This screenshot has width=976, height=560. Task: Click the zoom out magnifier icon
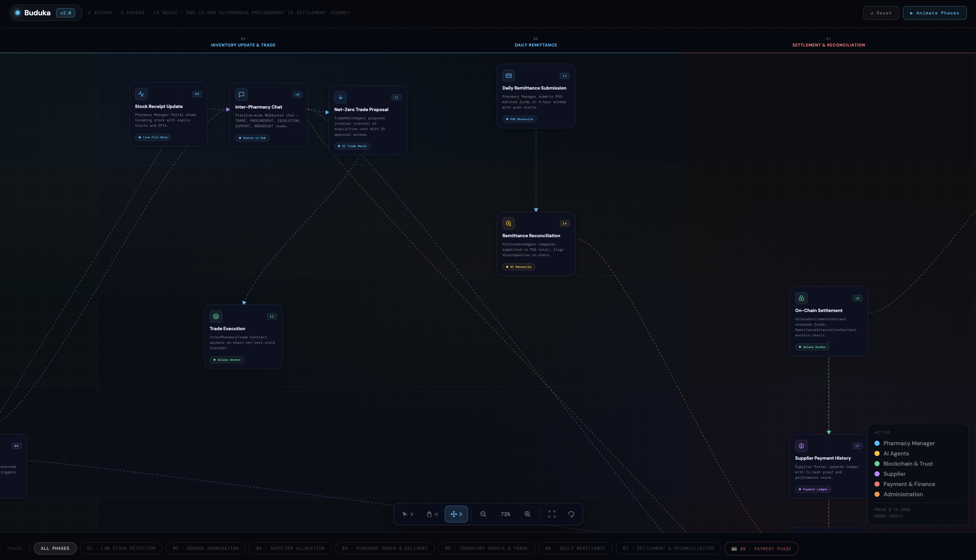483,514
